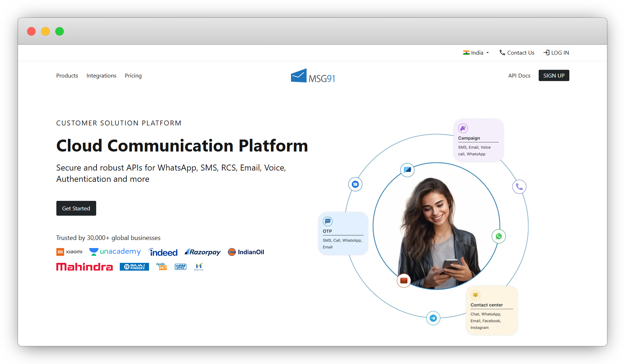Click the Marico logo

199,267
